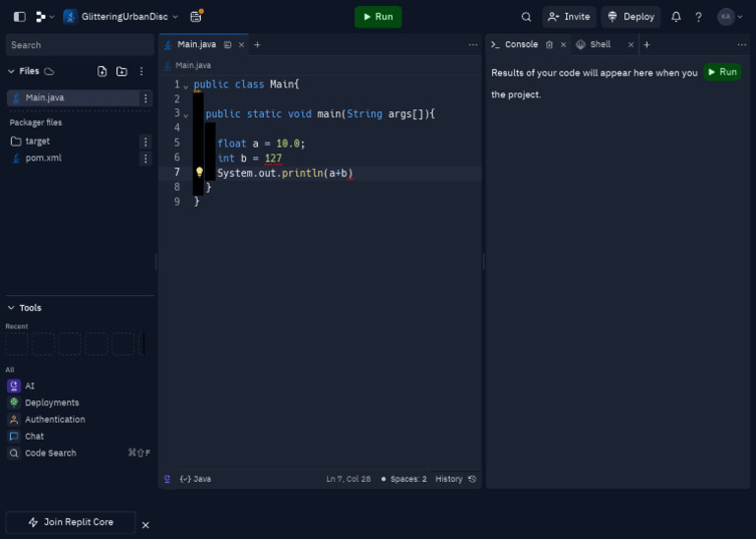This screenshot has height=539, width=756.
Task: Open the GlitteringUrbanDisc project name dropdown
Action: pos(121,17)
